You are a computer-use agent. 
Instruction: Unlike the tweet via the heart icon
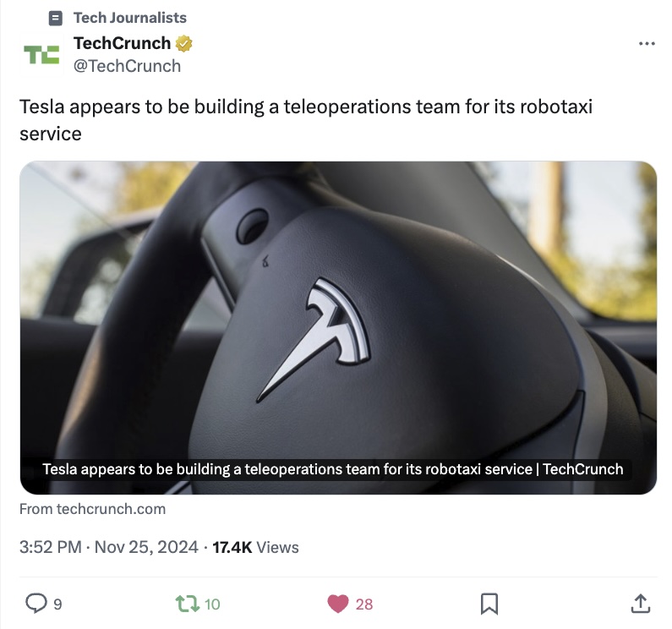click(338, 604)
